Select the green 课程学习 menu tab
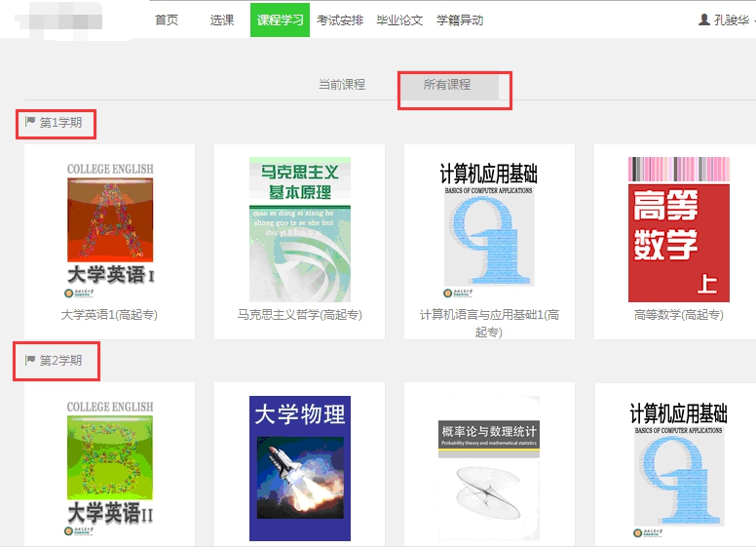Screen dimensions: 756x548 pos(280,20)
